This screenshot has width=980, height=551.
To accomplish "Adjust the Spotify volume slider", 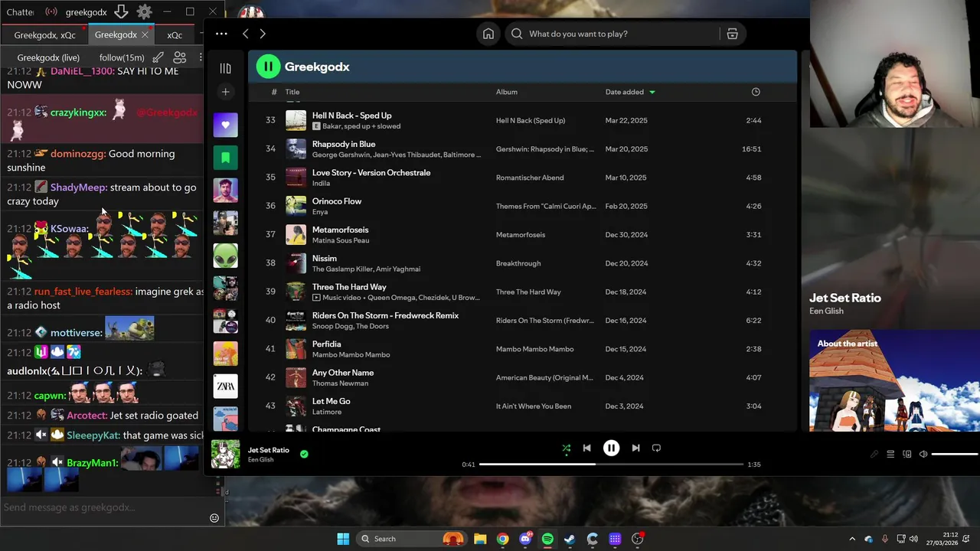I will [954, 454].
